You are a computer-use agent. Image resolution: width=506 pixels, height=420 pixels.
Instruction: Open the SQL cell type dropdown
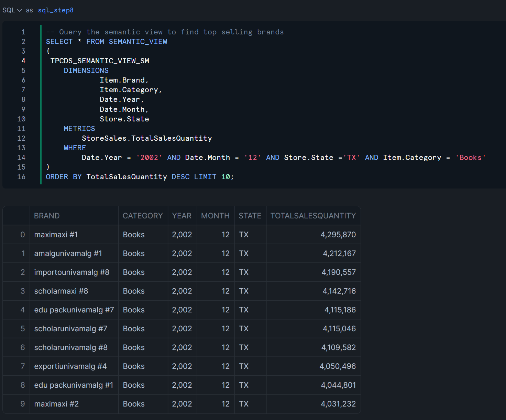[12, 10]
